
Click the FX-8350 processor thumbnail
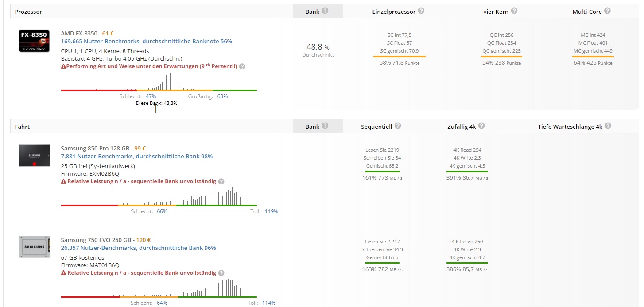tap(34, 41)
